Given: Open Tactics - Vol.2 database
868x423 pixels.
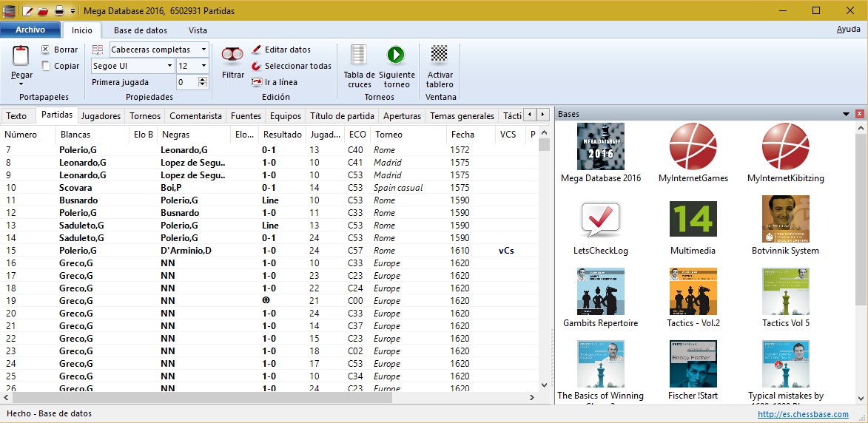Looking at the screenshot, I should point(693,291).
